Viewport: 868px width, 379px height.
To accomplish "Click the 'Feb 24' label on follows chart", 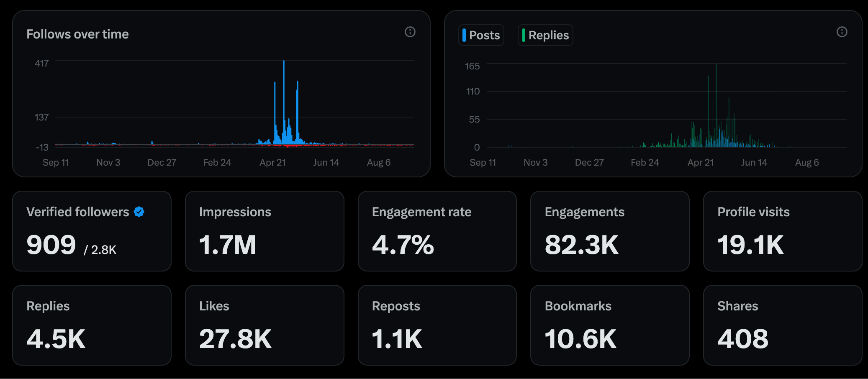I will (217, 163).
